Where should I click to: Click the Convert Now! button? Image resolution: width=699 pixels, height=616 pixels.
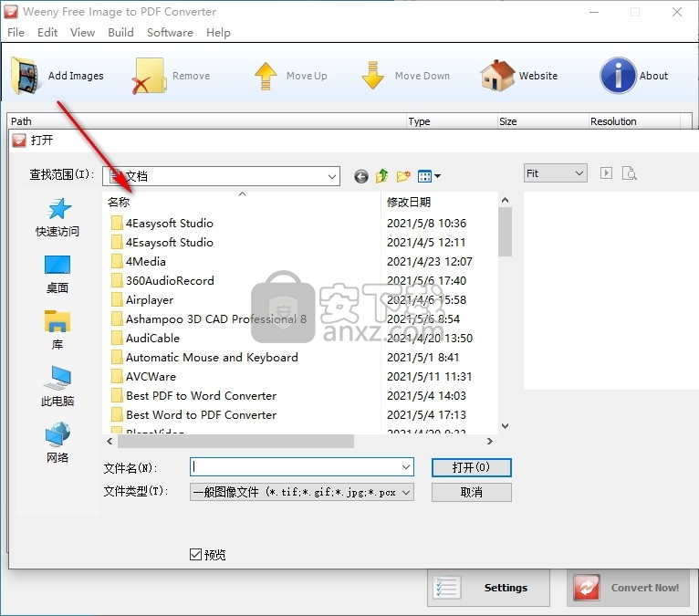628,588
